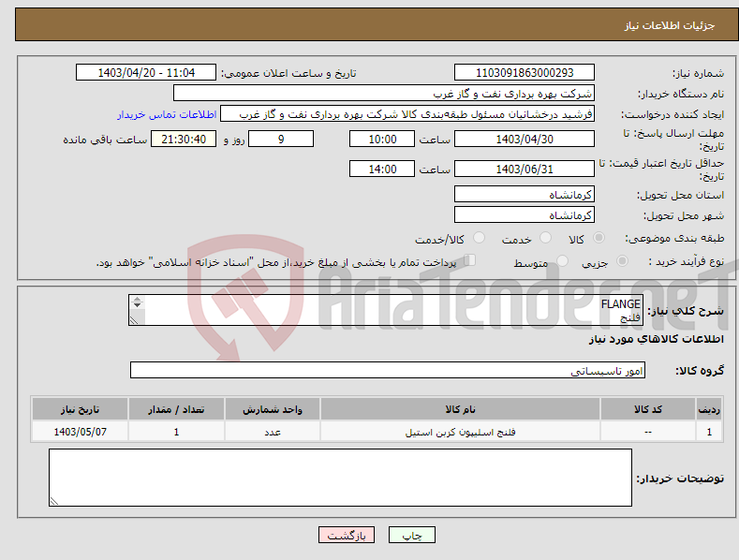
Task: Click the remaining days field 9
Action: click(x=281, y=139)
